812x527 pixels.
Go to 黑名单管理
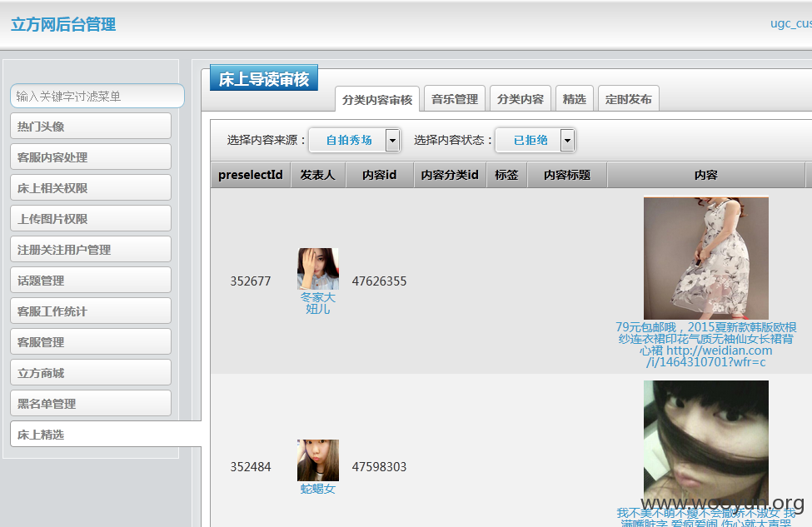(91, 403)
